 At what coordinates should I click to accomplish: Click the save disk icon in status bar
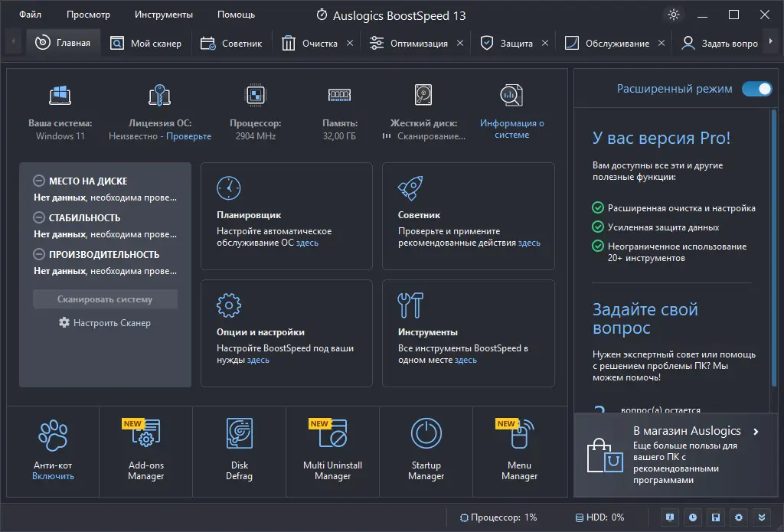716,517
